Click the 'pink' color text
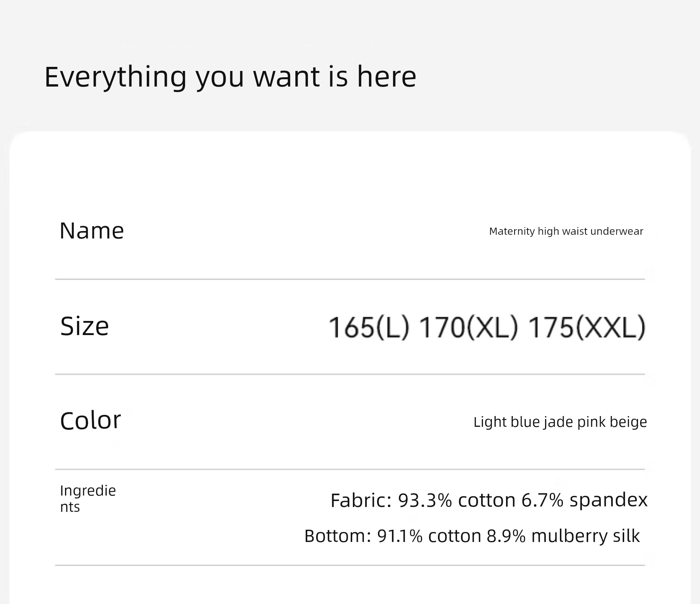 (592, 422)
